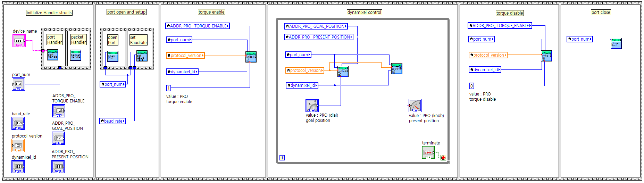Image resolution: width=644 pixels, height=183 pixels.
Task: Click the write4Byte node in the dynamixel control loop
Action: (343, 72)
